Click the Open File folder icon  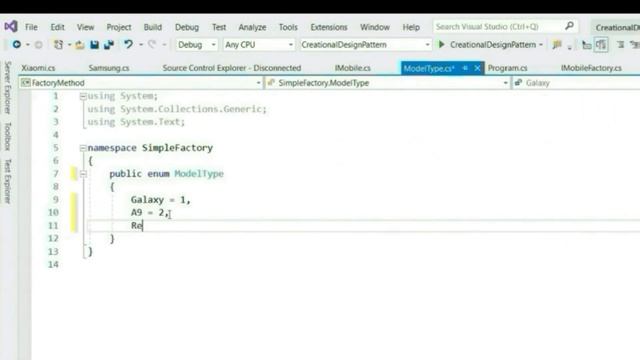tap(80, 44)
